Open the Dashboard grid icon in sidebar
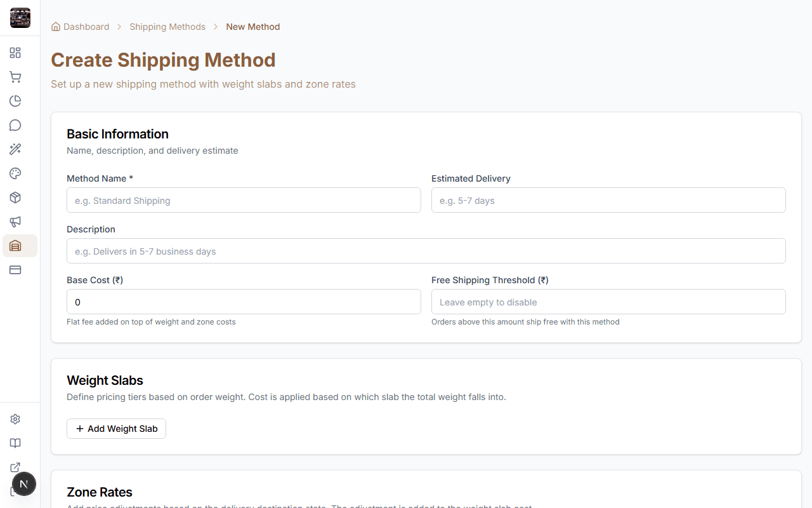The height and width of the screenshot is (508, 812). [15, 53]
